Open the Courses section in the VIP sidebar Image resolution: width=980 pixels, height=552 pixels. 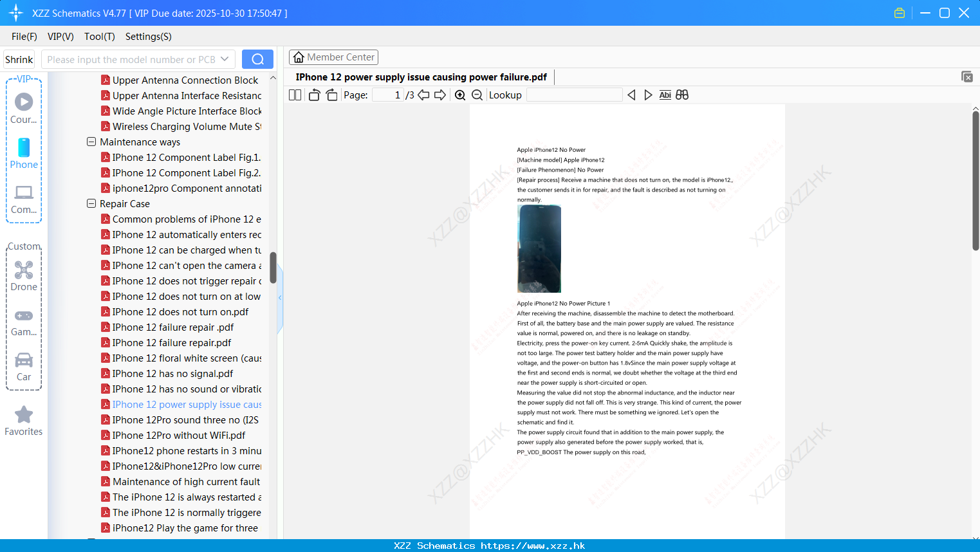(x=24, y=108)
